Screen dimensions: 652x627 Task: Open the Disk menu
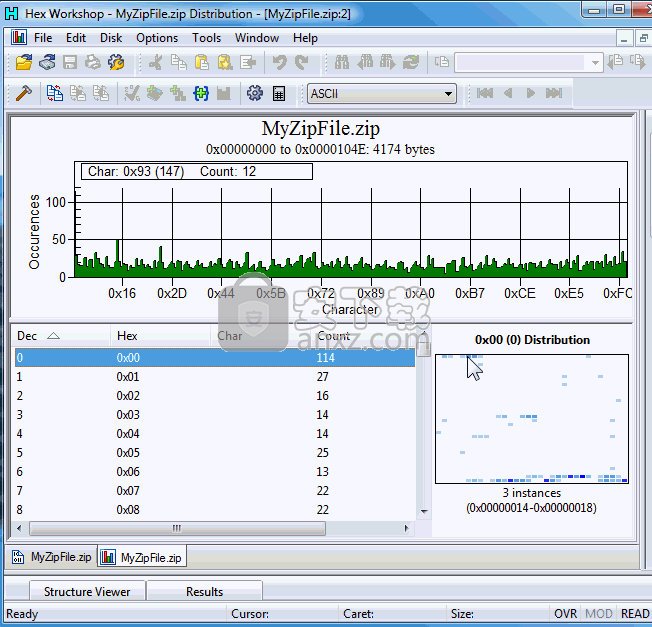(x=111, y=38)
